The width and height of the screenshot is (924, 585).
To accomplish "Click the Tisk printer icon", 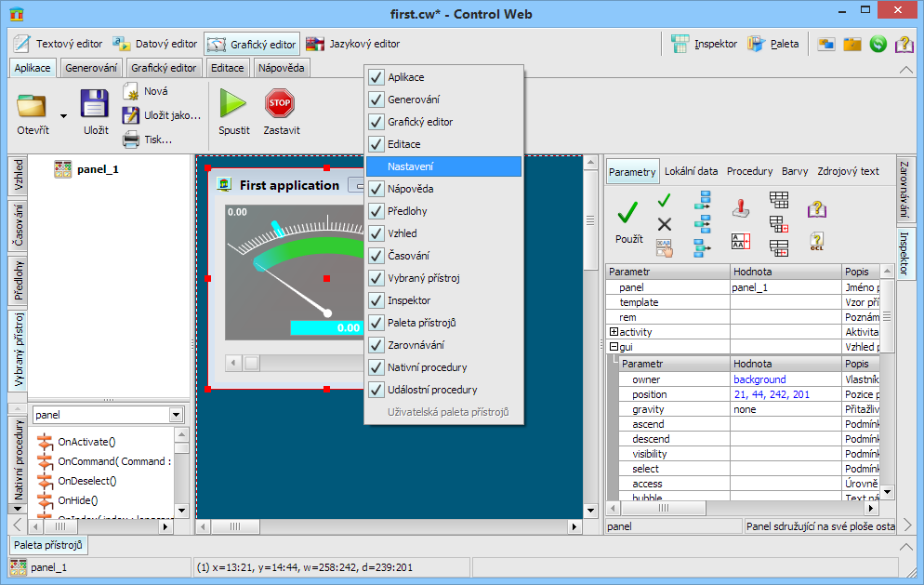I will pos(131,140).
